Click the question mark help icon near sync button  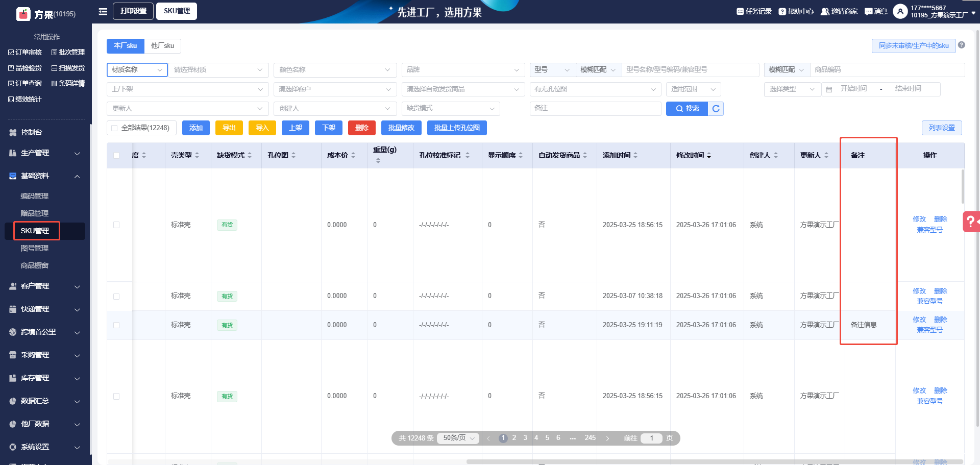962,45
